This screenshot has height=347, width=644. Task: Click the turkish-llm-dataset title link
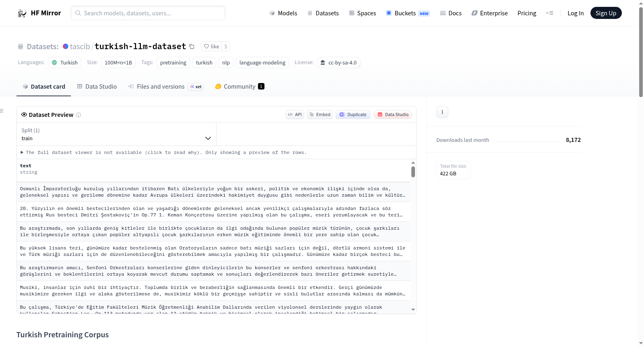(x=140, y=46)
